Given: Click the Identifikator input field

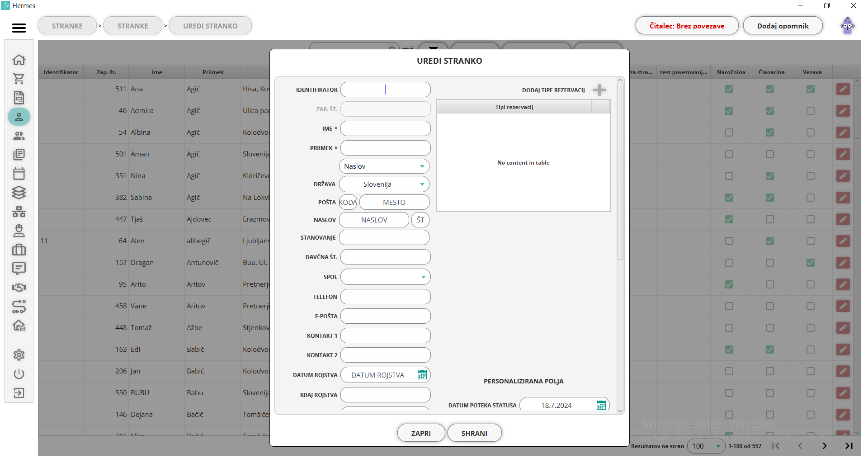Looking at the screenshot, I should (x=385, y=90).
